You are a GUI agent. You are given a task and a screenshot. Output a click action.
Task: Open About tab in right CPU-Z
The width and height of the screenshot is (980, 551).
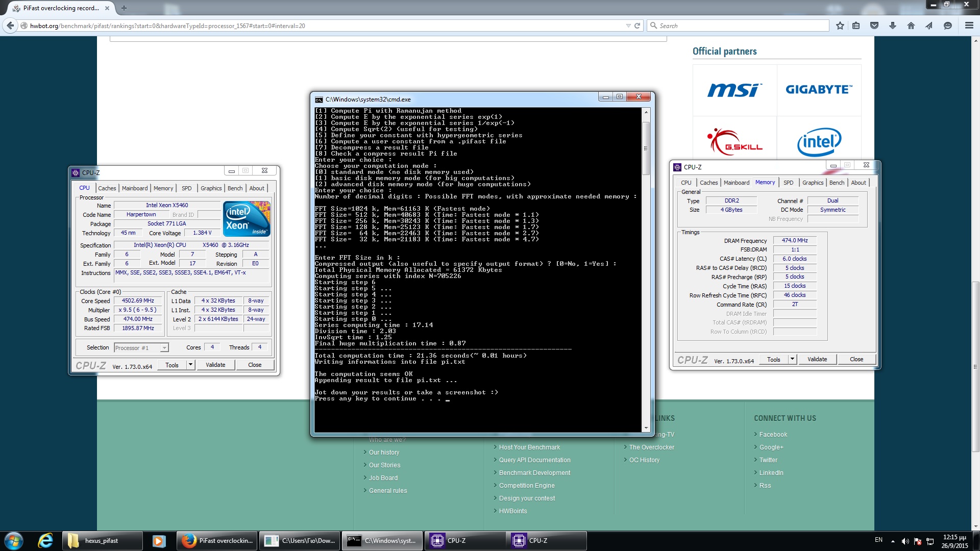[x=859, y=183]
